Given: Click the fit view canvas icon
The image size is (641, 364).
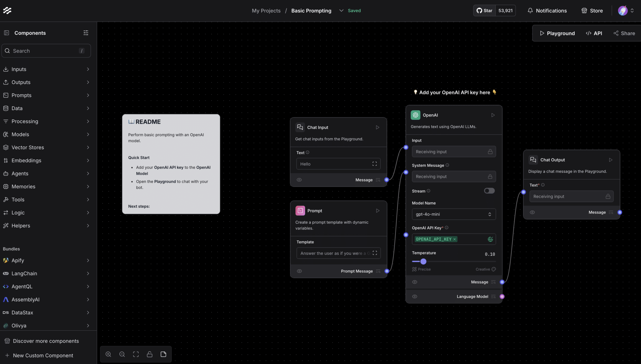Looking at the screenshot, I should pyautogui.click(x=136, y=354).
